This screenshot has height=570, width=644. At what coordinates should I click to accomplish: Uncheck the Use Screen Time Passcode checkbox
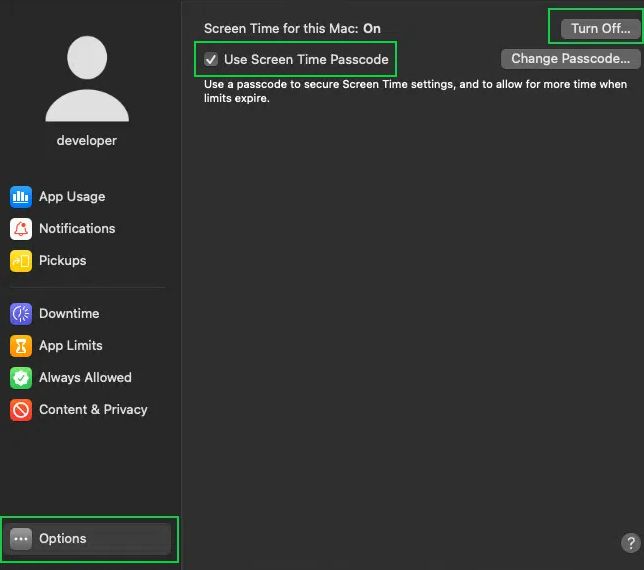(x=211, y=60)
